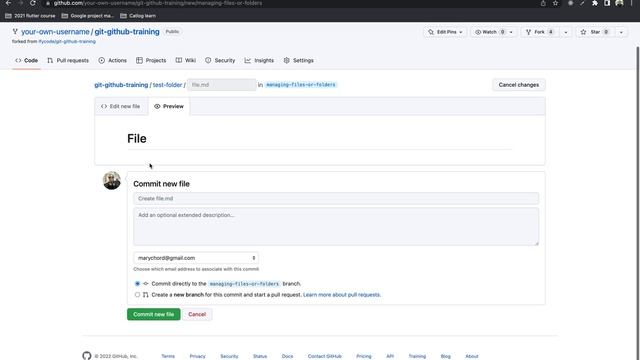
Task: Open the Docs footer link
Action: [x=287, y=356]
